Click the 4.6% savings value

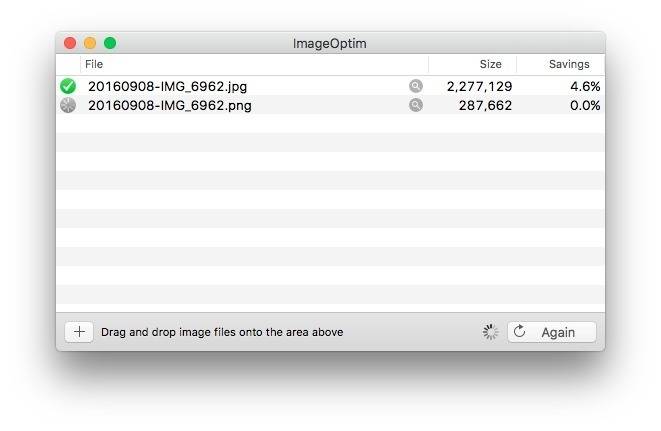point(585,86)
